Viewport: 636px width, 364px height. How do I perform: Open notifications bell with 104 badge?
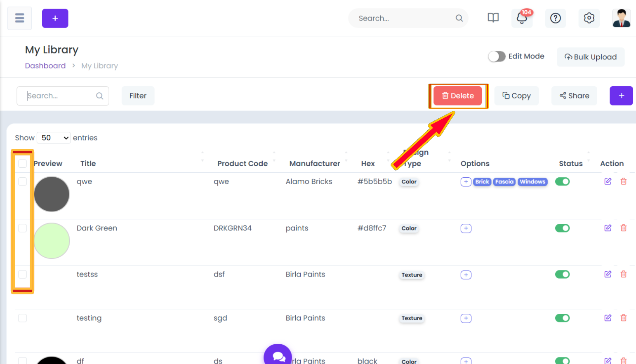(x=522, y=18)
